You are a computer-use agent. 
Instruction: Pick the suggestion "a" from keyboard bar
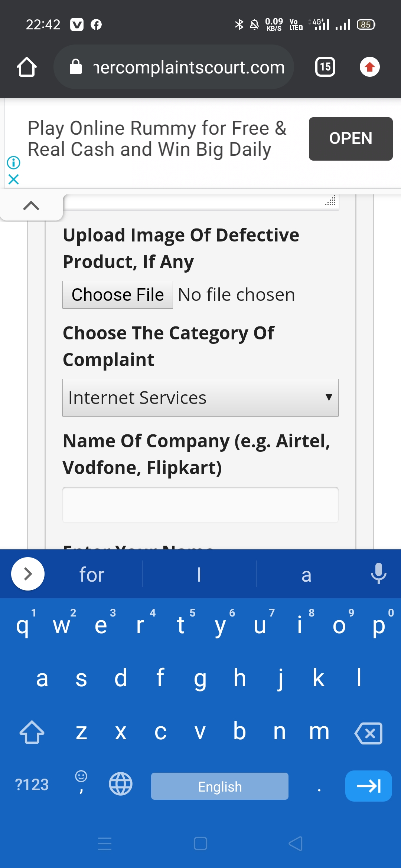pyautogui.click(x=306, y=575)
